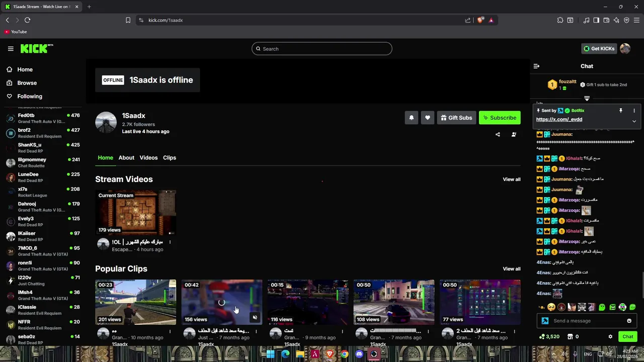Expand the pinned BotRix message chevron
Viewport: 644px width, 362px height.
634,121
